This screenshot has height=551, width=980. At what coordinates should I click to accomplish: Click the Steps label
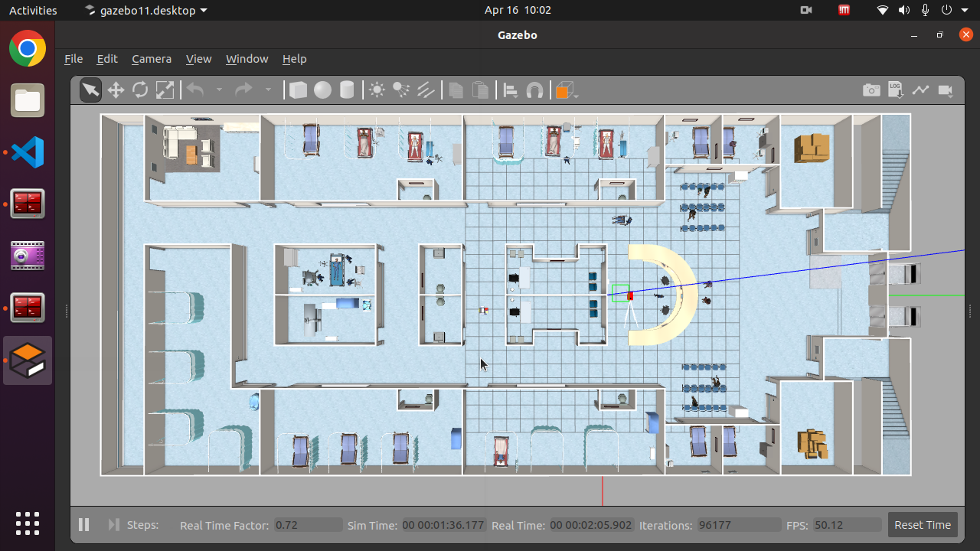142,525
